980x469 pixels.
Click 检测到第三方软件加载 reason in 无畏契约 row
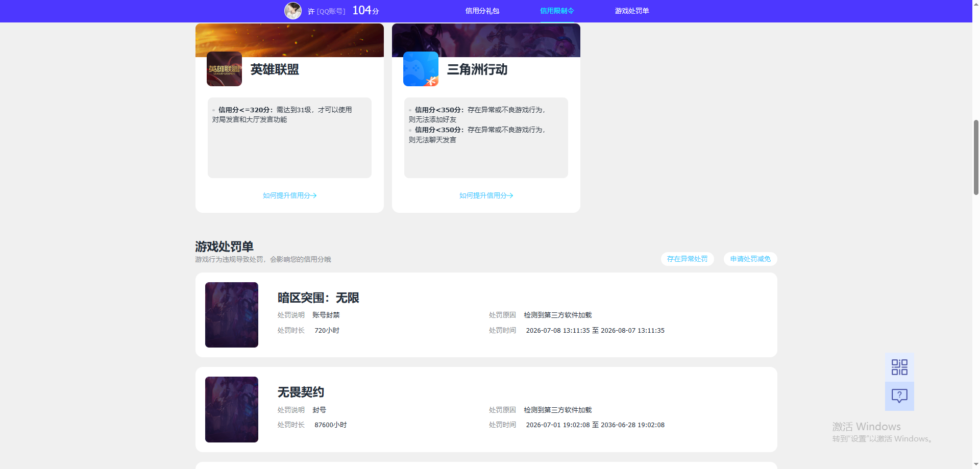558,410
